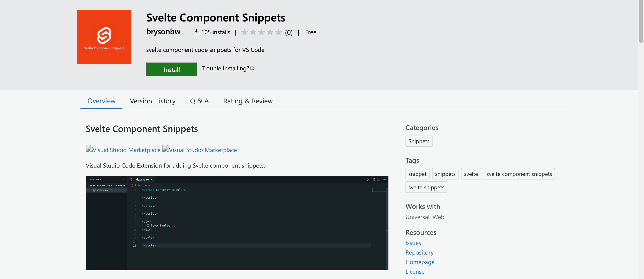
Task: Open the License resource link
Action: (x=415, y=271)
